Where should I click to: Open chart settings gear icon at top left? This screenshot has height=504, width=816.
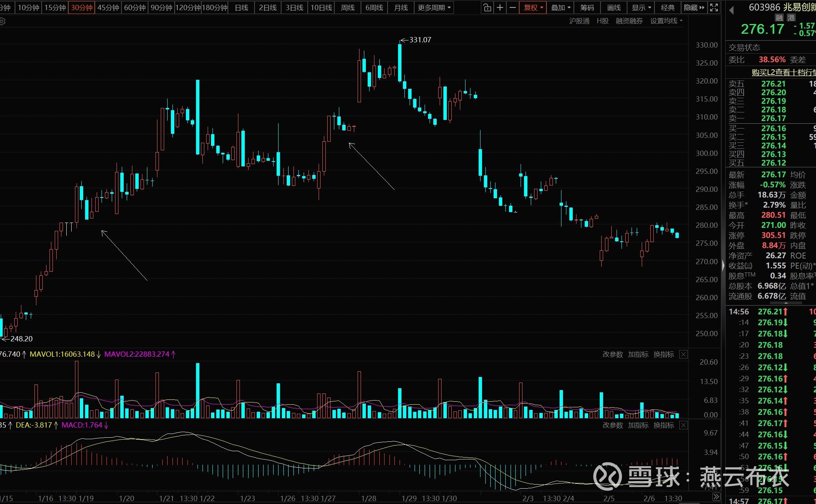[x=2, y=22]
